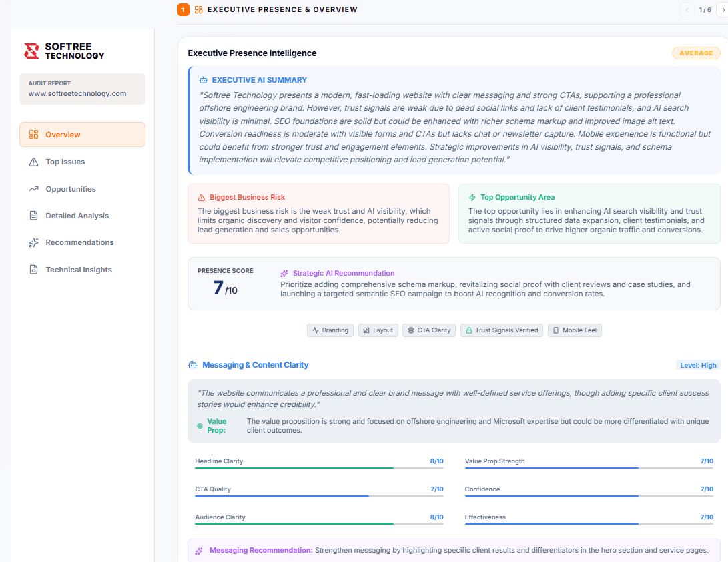
Task: Click the lock icon in Trust Signals Verified chip
Action: click(469, 330)
